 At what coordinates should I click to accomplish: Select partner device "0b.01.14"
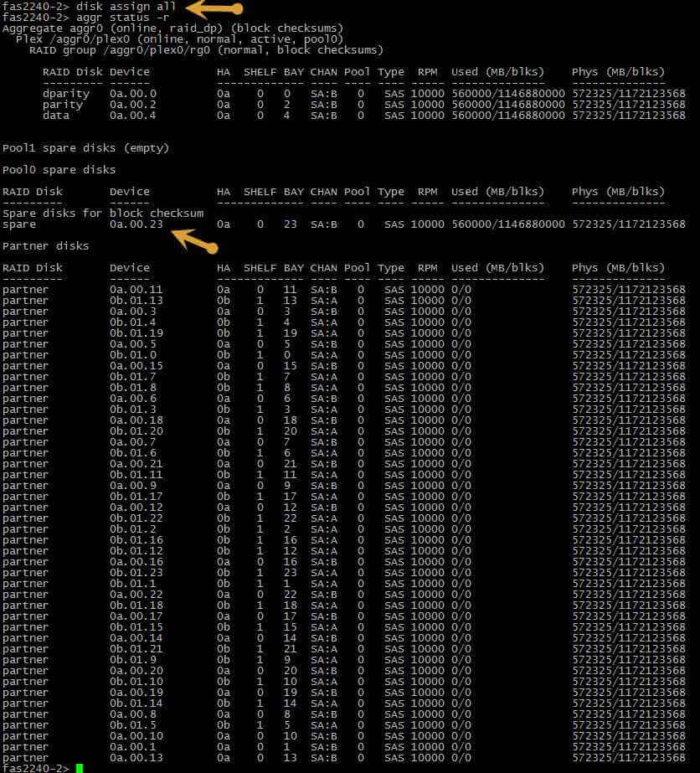[x=136, y=703]
